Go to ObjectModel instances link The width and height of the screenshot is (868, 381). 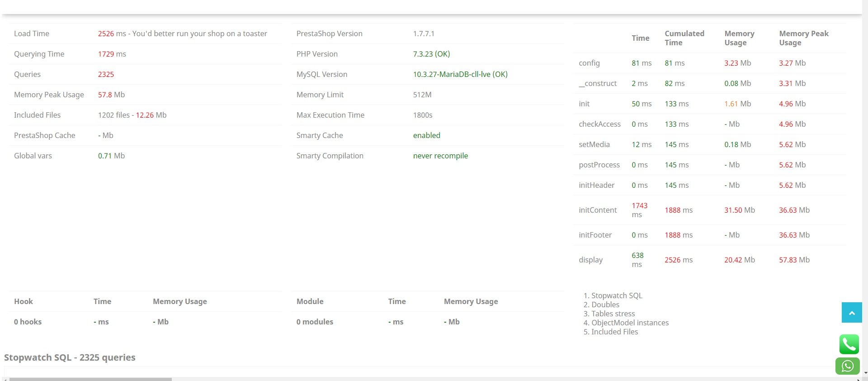point(630,323)
